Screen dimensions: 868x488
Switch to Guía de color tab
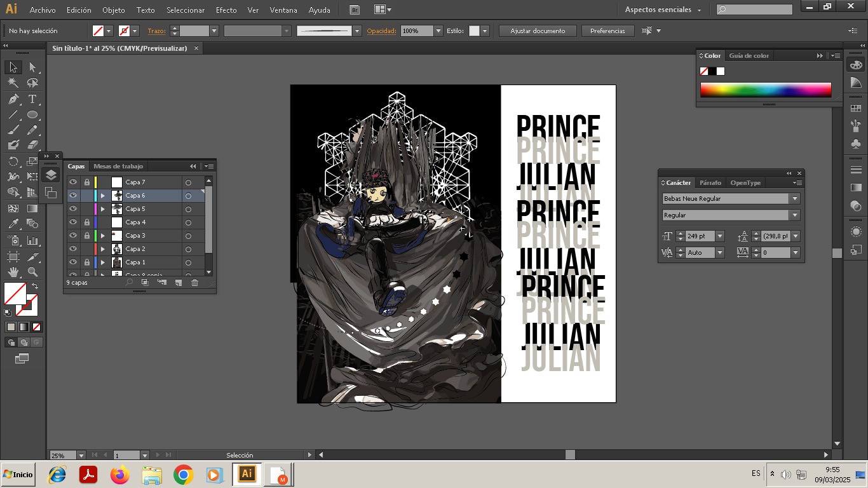[749, 56]
